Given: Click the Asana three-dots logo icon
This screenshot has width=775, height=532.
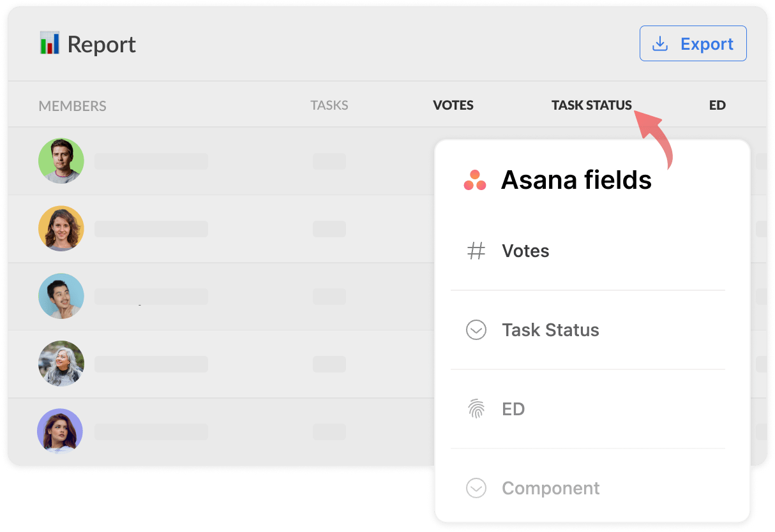Looking at the screenshot, I should coord(476,179).
